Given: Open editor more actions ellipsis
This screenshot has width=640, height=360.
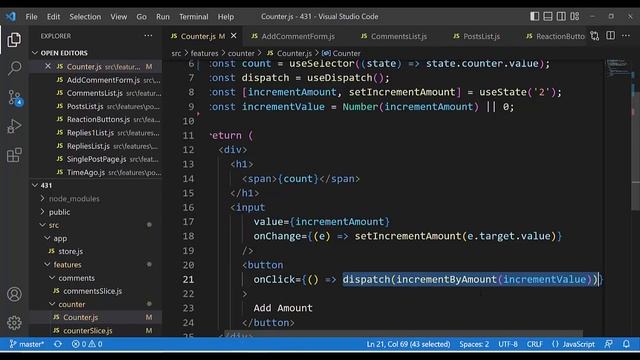Looking at the screenshot, I should click(626, 36).
